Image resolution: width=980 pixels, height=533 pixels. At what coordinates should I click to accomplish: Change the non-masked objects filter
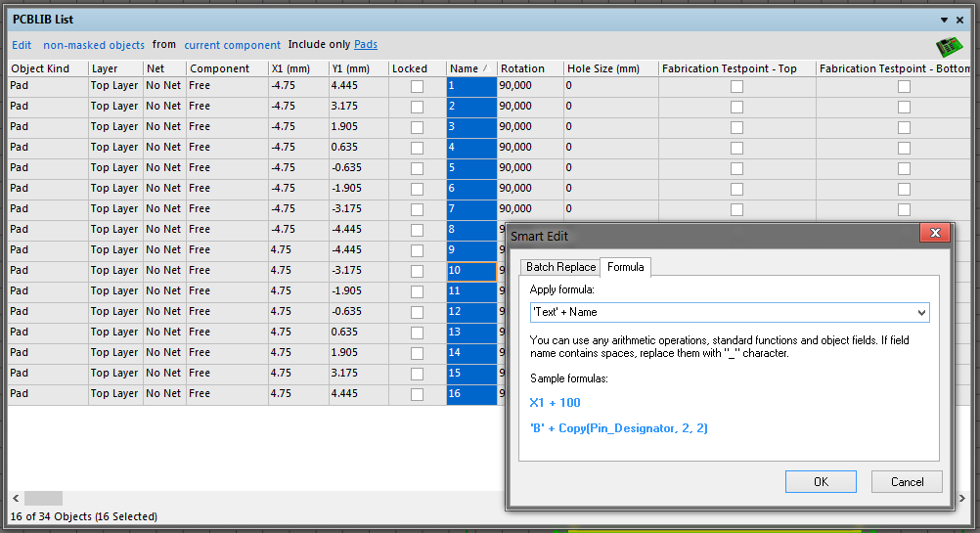point(94,45)
